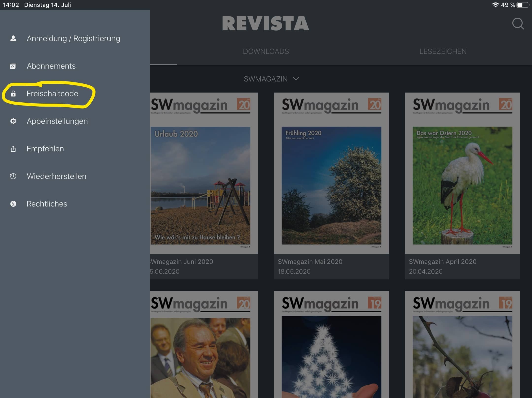532x398 pixels.
Task: Open the thorny branch magazine cover
Action: (462, 344)
